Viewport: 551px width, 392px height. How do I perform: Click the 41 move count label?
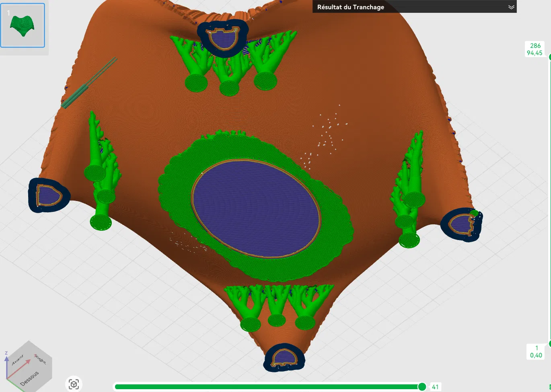(x=435, y=387)
